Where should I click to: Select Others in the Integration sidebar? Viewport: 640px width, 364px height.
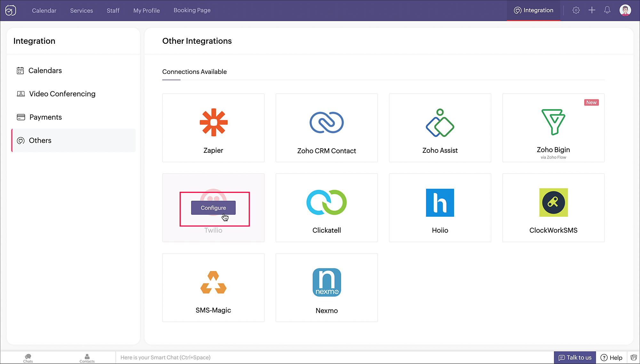73,141
